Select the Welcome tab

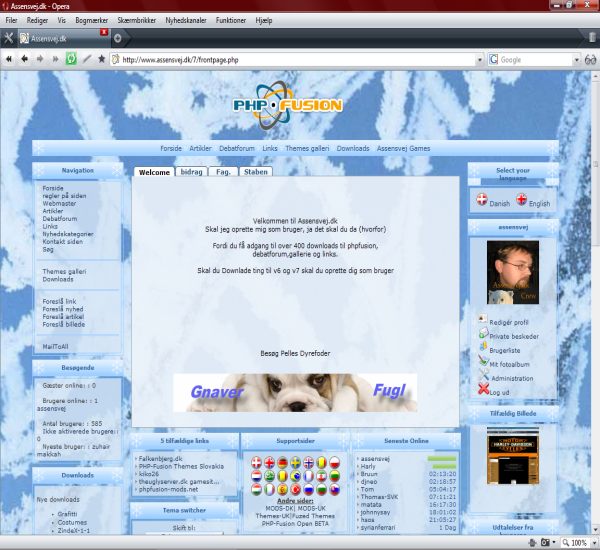[154, 172]
